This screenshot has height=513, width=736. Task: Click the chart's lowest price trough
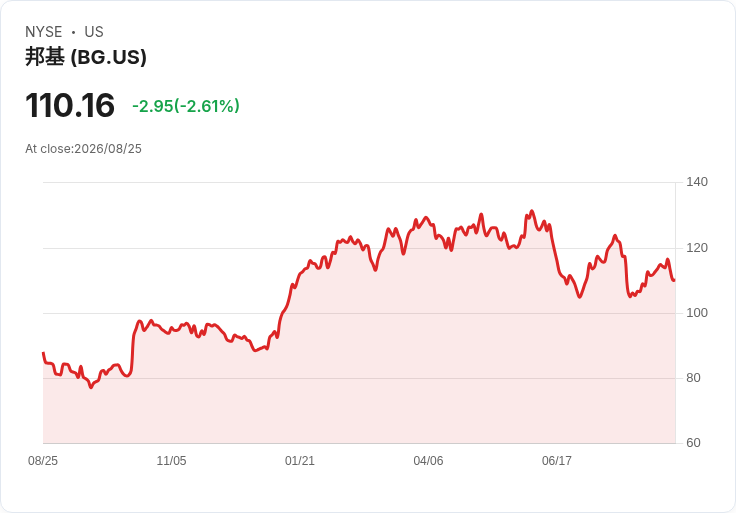click(91, 387)
